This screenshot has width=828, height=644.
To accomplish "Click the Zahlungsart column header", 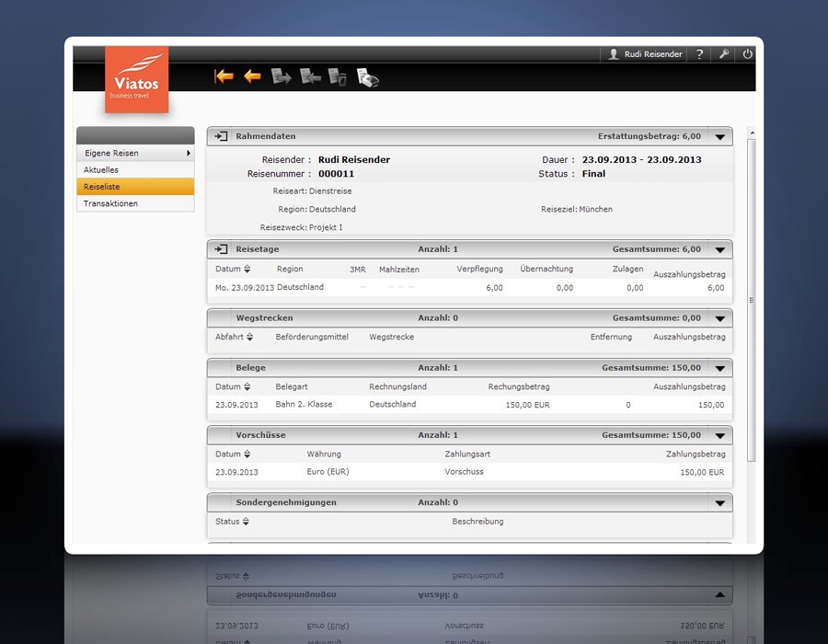I will [467, 454].
